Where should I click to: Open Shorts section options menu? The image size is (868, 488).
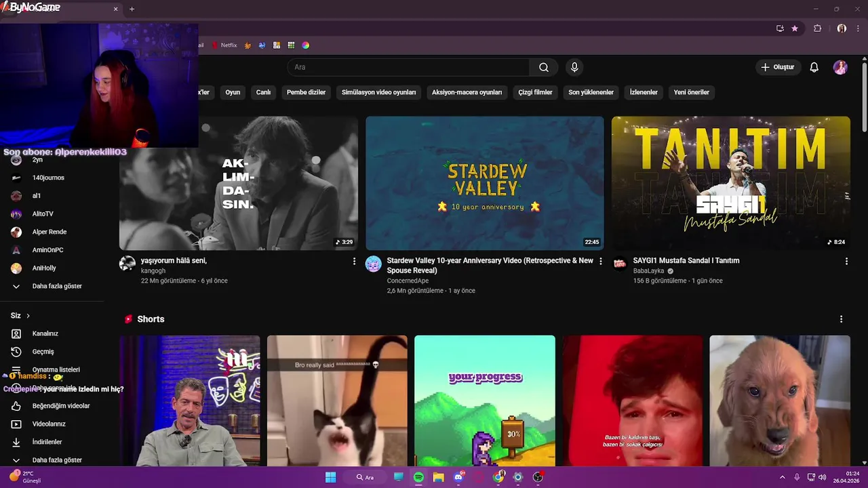tap(841, 319)
